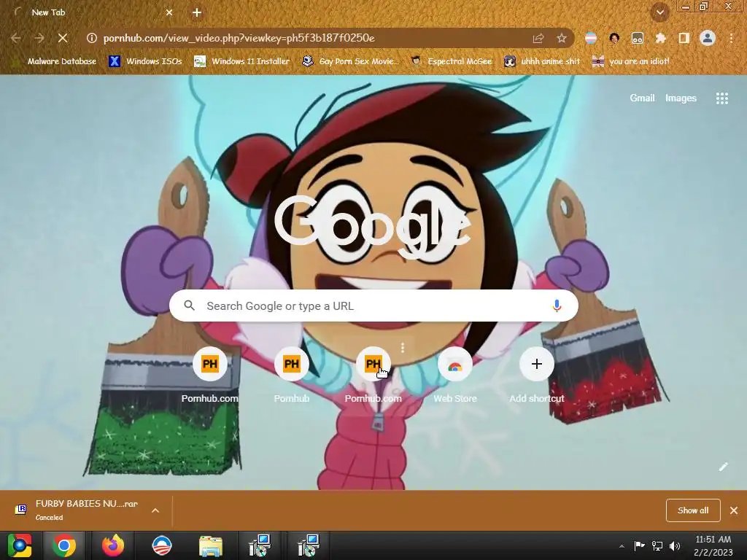Screen dimensions: 747x560
Task: Open the Action Center flag icon
Action: pyautogui.click(x=639, y=545)
